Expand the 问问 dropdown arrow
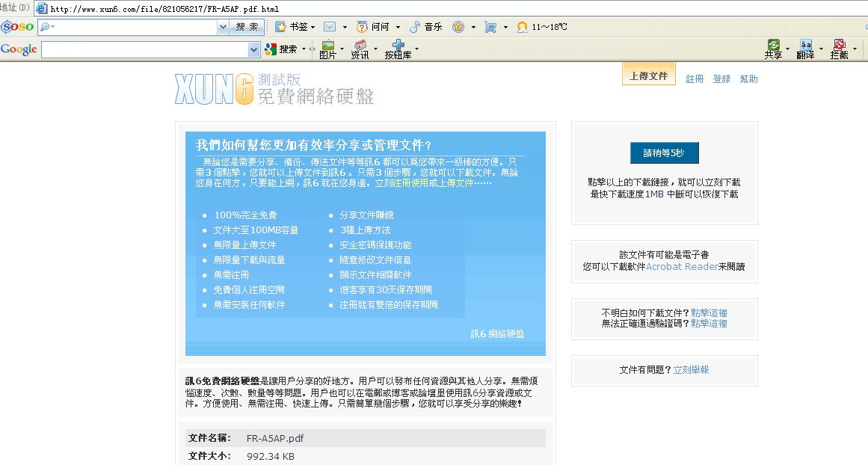The width and height of the screenshot is (868, 465). [398, 27]
